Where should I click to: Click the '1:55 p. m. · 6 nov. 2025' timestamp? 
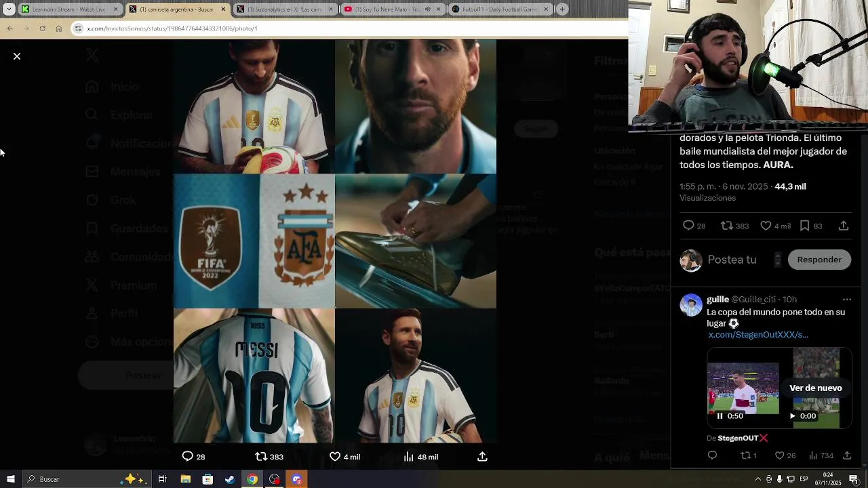[x=724, y=186]
